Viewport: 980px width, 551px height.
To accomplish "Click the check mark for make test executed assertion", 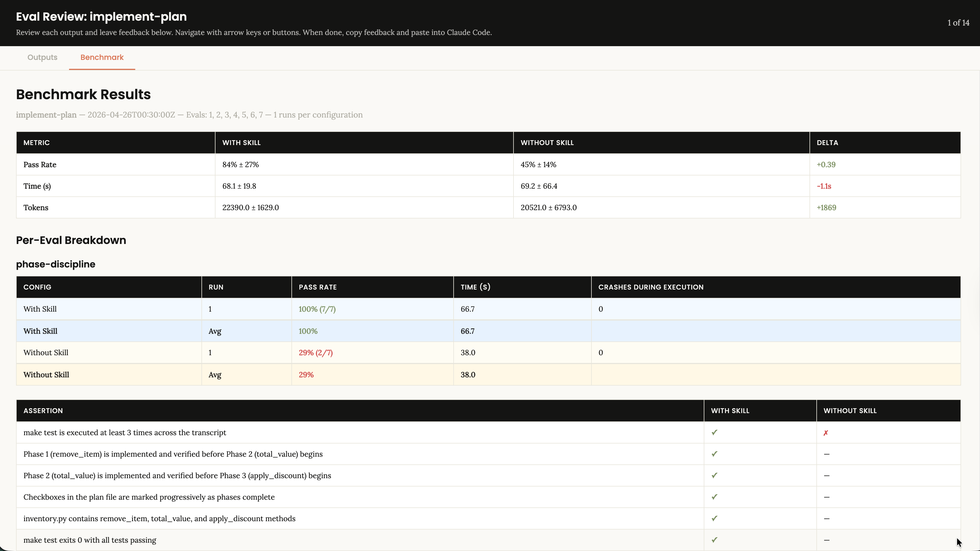I will [714, 432].
